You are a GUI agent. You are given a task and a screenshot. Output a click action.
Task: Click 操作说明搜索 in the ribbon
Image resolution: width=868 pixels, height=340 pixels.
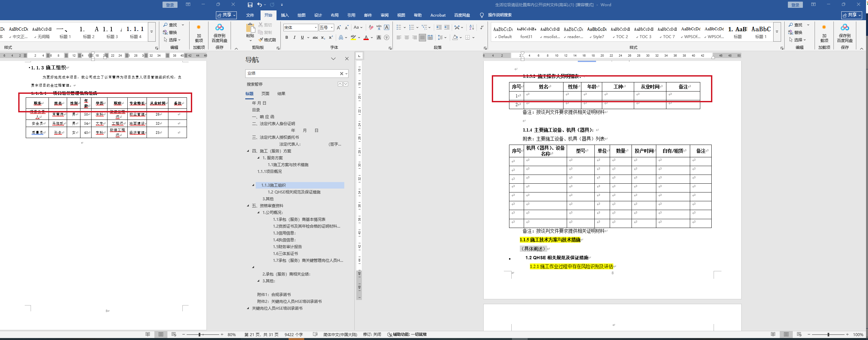pos(499,15)
